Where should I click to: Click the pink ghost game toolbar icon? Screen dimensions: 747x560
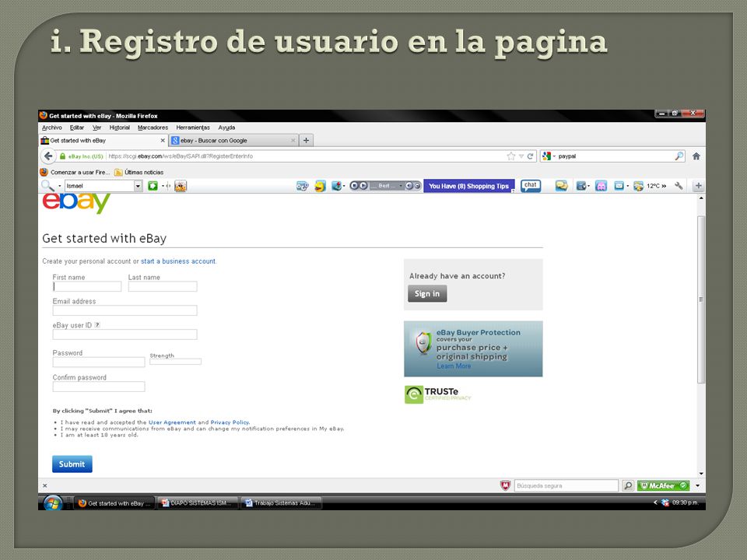coord(601,186)
